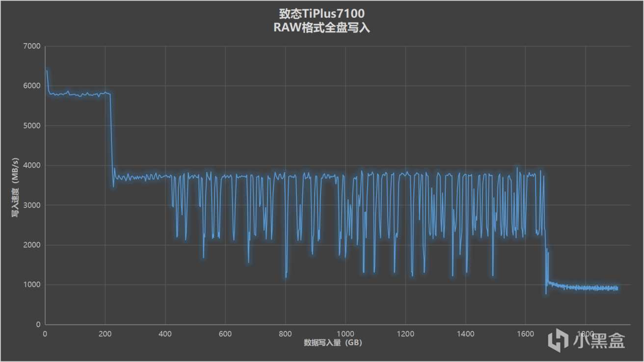Click the "1200" data-written axis label
The image size is (644, 362).
point(405,334)
